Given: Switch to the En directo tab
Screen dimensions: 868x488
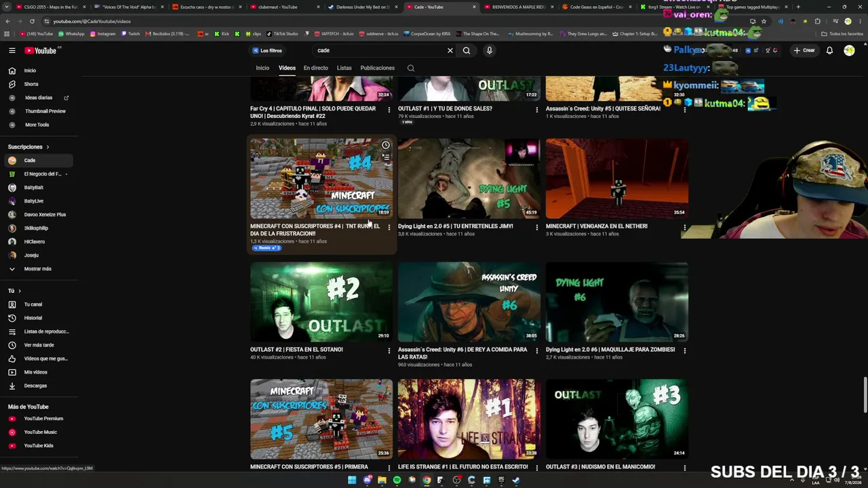Looking at the screenshot, I should (x=315, y=68).
